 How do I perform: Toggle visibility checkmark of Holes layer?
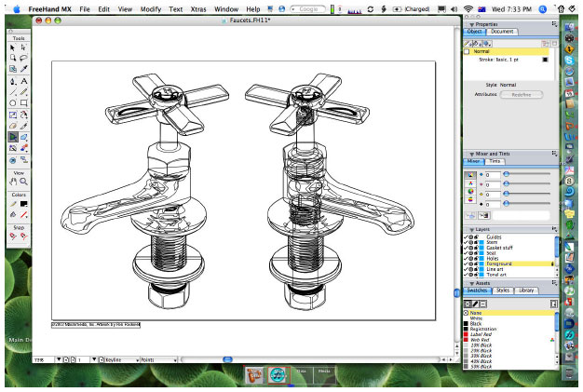point(466,258)
